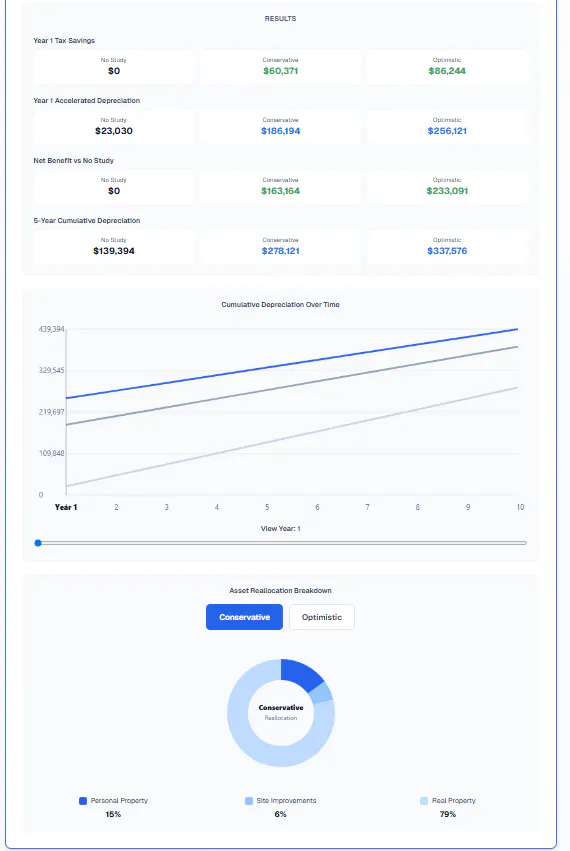Click the Optimistic accelerated depreciation $256,121
The image size is (570, 851).
(447, 131)
